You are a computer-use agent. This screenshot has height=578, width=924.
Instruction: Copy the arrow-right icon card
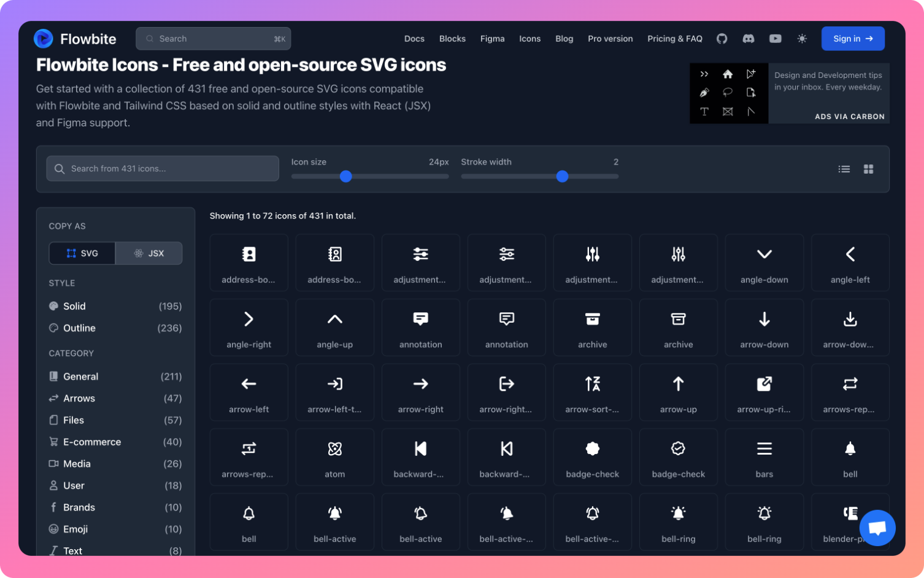[421, 393]
